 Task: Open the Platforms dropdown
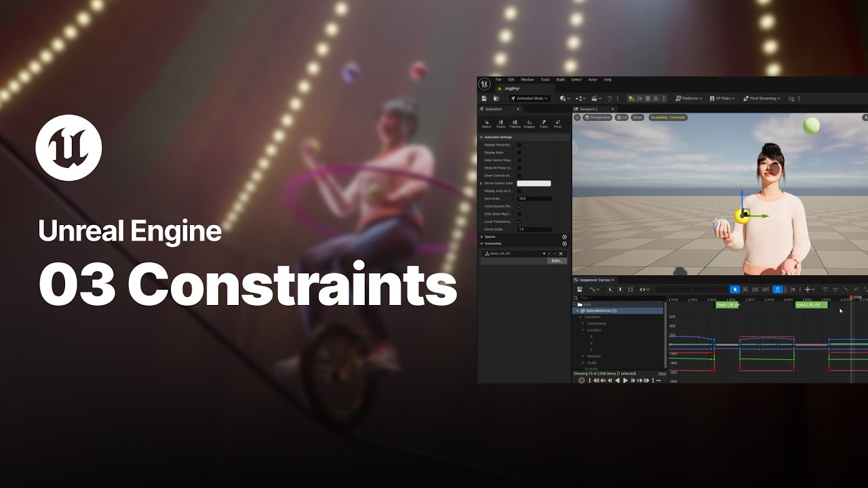(688, 98)
